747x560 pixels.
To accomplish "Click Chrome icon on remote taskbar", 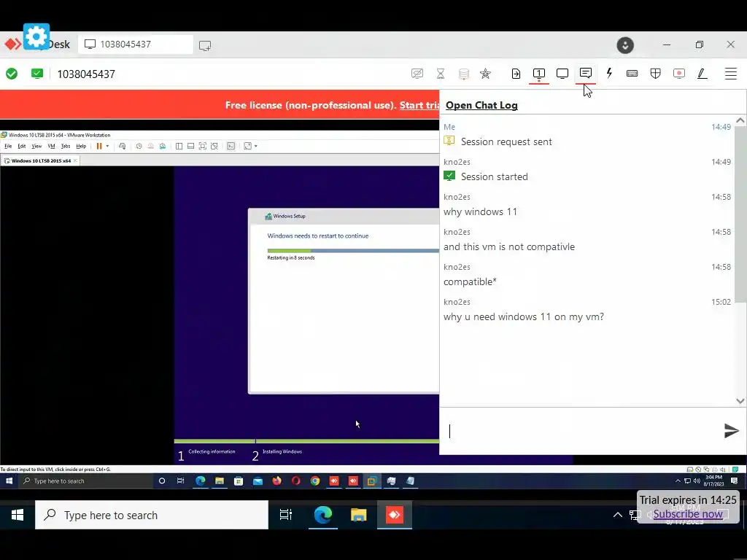I will click(x=315, y=481).
